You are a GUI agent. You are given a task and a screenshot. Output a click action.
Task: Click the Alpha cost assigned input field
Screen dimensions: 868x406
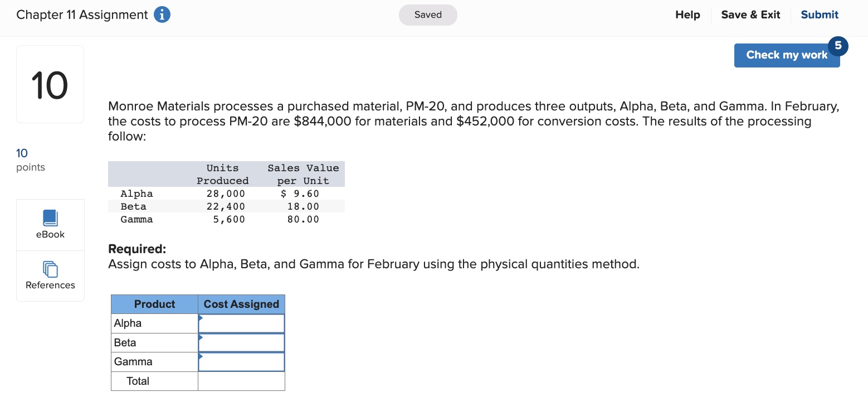(x=242, y=323)
